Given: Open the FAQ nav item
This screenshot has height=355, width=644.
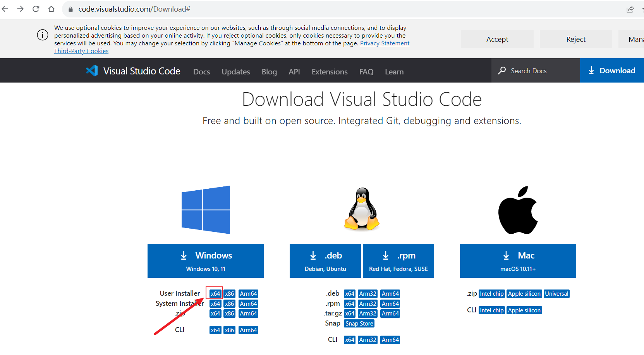Looking at the screenshot, I should click(x=366, y=72).
